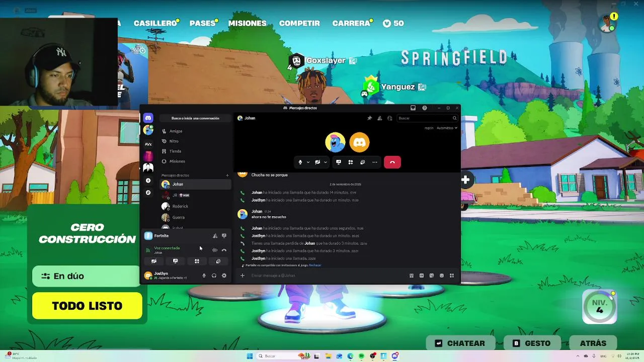Expand camera options arrow
This screenshot has width=644, height=362.
326,162
